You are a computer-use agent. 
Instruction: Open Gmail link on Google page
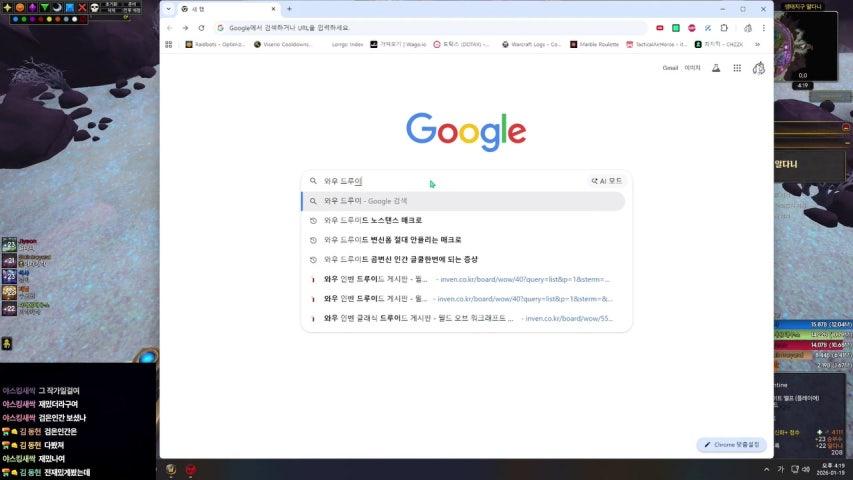[x=670, y=68]
